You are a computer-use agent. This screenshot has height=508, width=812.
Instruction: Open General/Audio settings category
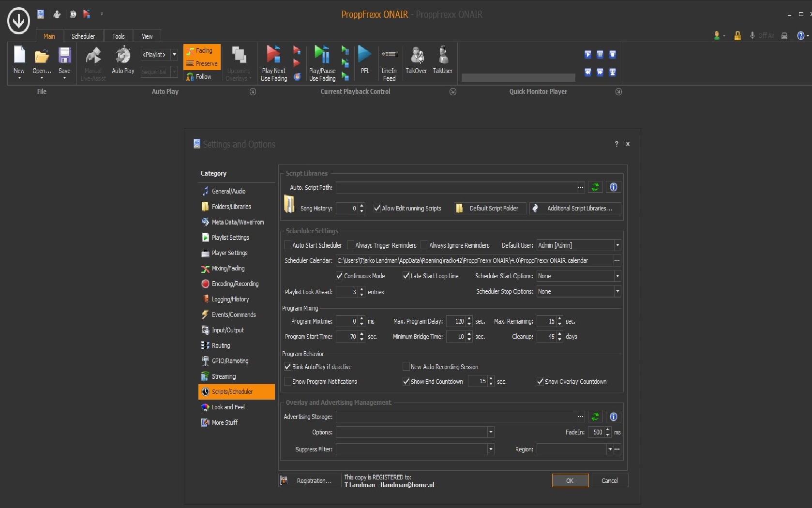pyautogui.click(x=237, y=191)
